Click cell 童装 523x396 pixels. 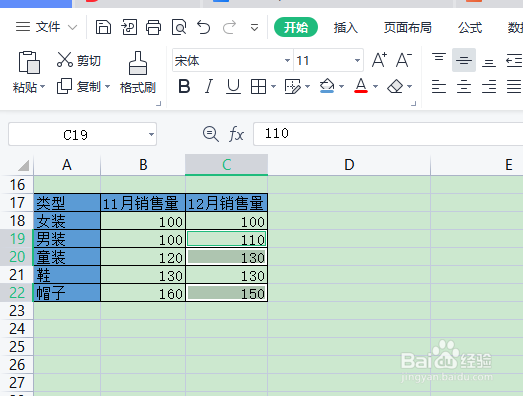tap(67, 257)
